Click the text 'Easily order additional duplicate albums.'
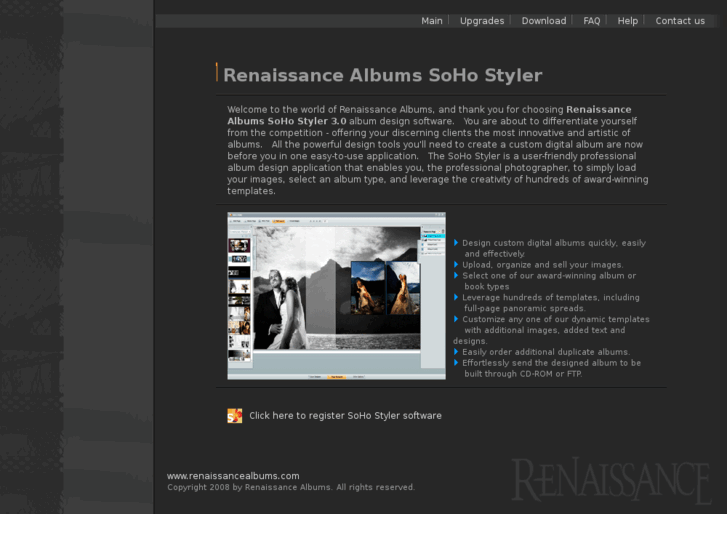 coord(546,352)
